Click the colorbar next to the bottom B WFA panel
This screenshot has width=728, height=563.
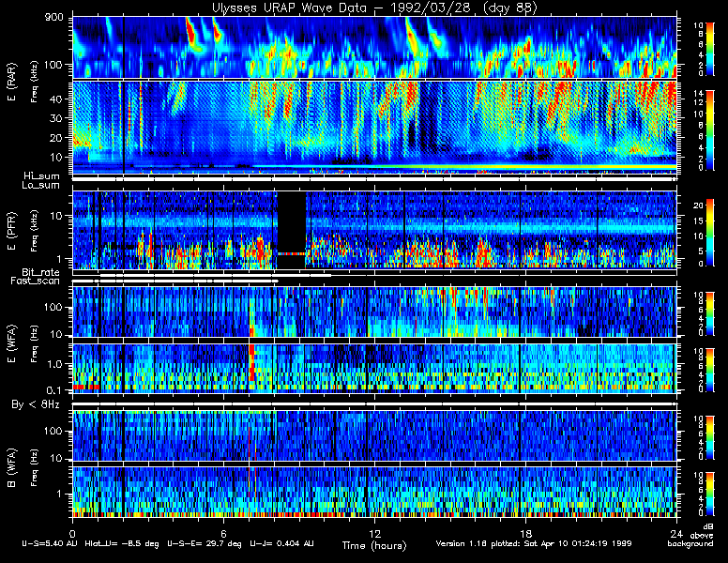pos(710,494)
